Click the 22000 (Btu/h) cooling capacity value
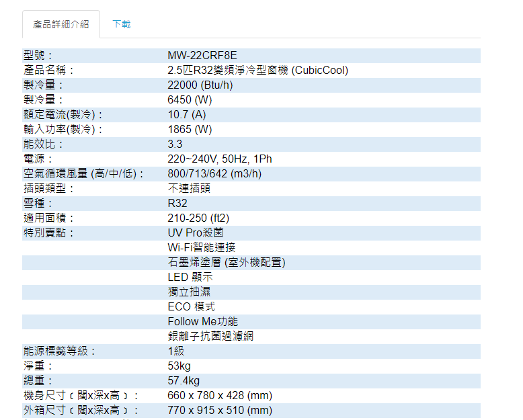The image size is (523, 420). point(200,85)
